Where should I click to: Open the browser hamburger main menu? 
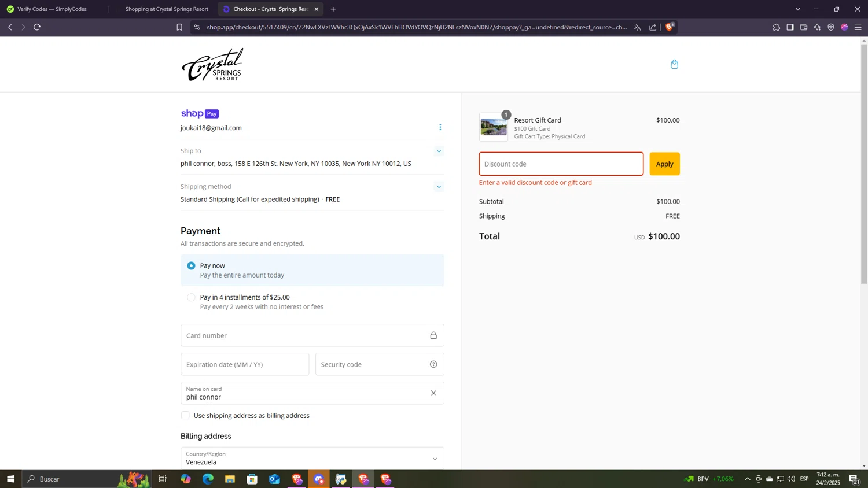(858, 27)
